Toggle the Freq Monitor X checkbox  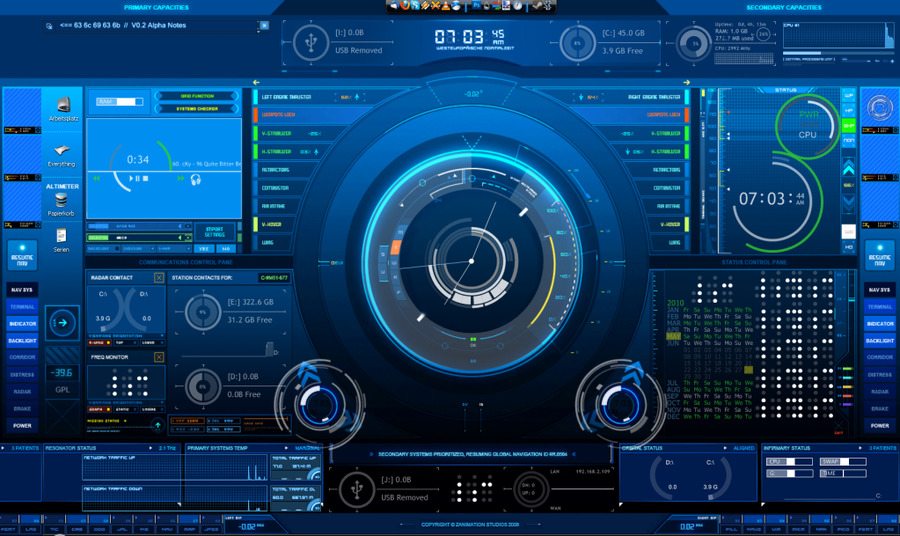[159, 356]
